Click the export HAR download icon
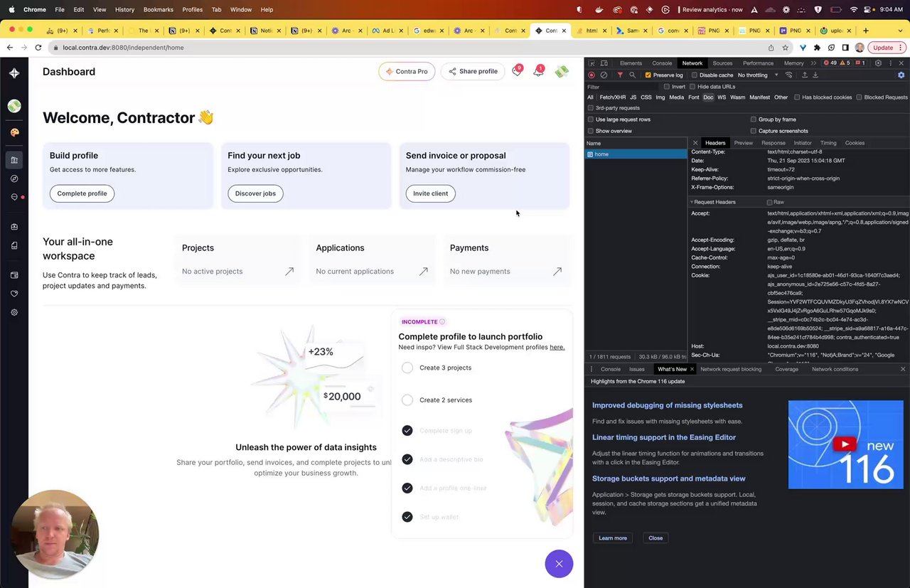The height and width of the screenshot is (588, 910). (x=815, y=75)
